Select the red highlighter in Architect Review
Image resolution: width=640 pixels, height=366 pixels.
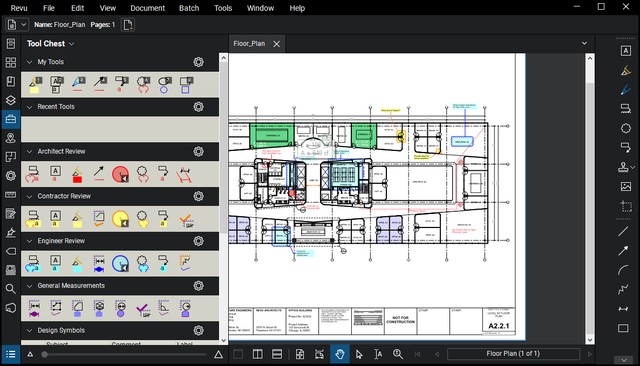click(77, 174)
